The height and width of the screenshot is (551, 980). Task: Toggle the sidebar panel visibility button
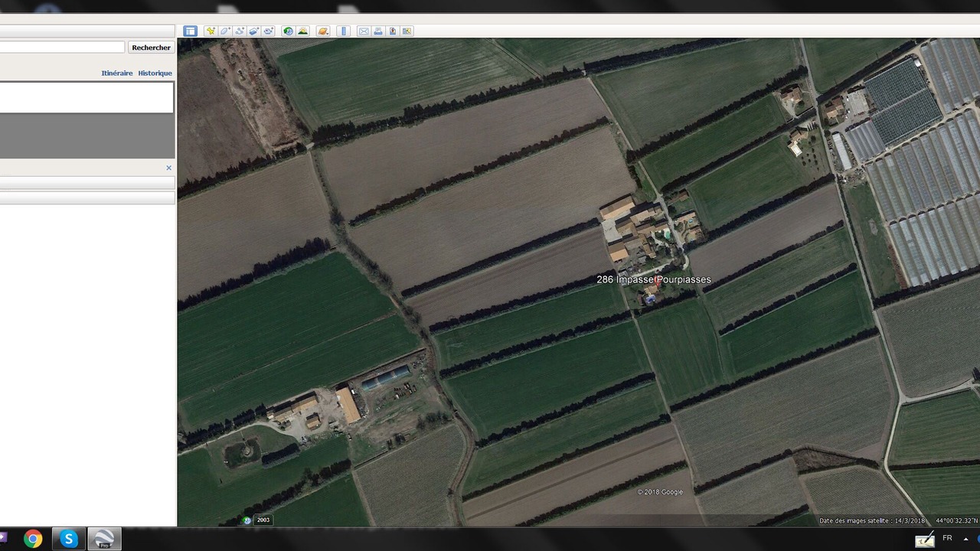pos(190,31)
